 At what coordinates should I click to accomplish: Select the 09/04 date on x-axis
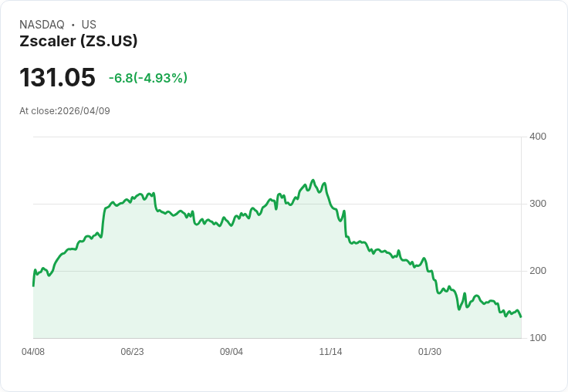(x=232, y=352)
